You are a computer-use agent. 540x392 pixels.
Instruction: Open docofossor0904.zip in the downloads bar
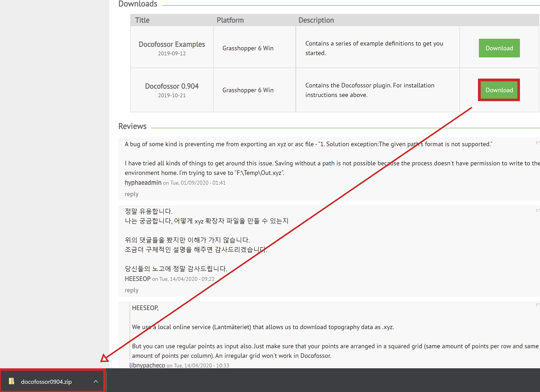46,382
